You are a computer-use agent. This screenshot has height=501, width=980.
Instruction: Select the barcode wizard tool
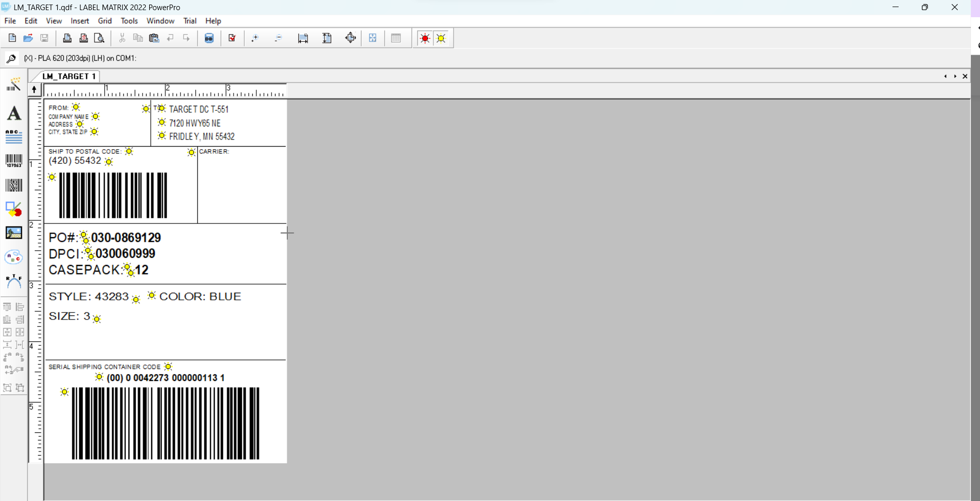[14, 85]
